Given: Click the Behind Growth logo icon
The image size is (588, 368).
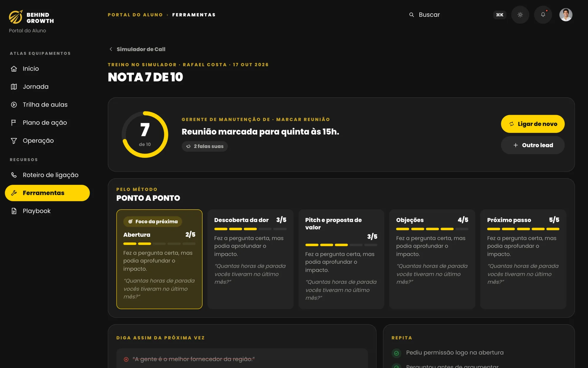Looking at the screenshot, I should (x=16, y=17).
